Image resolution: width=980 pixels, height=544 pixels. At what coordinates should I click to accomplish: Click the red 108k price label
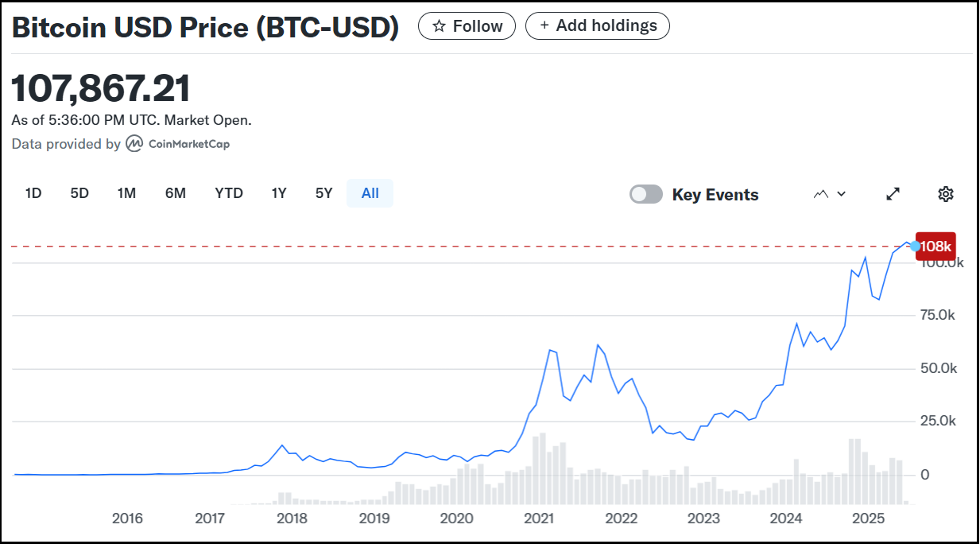pos(936,246)
